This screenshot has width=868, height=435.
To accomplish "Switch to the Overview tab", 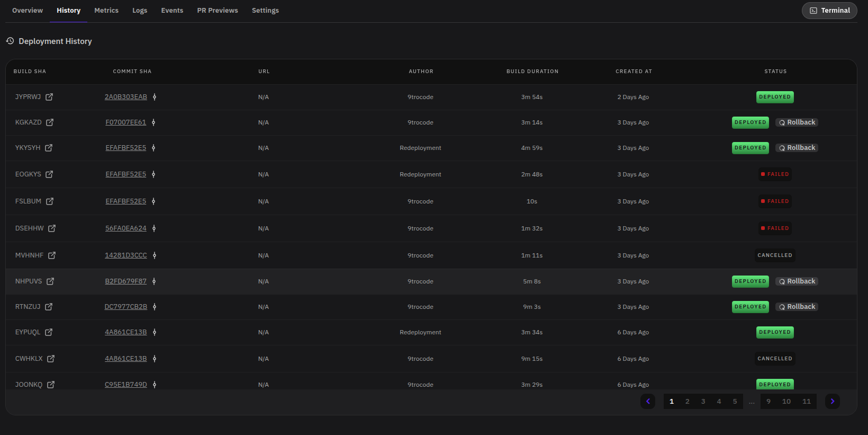I will pyautogui.click(x=28, y=11).
